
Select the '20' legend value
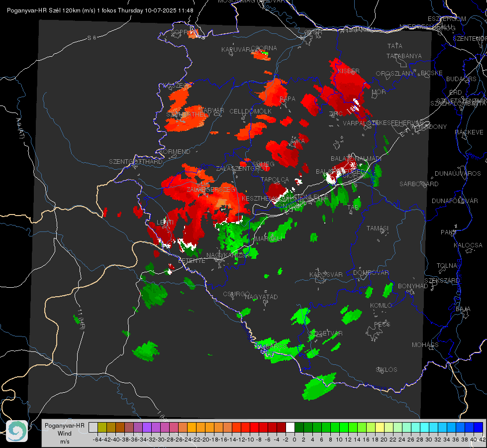(384, 440)
